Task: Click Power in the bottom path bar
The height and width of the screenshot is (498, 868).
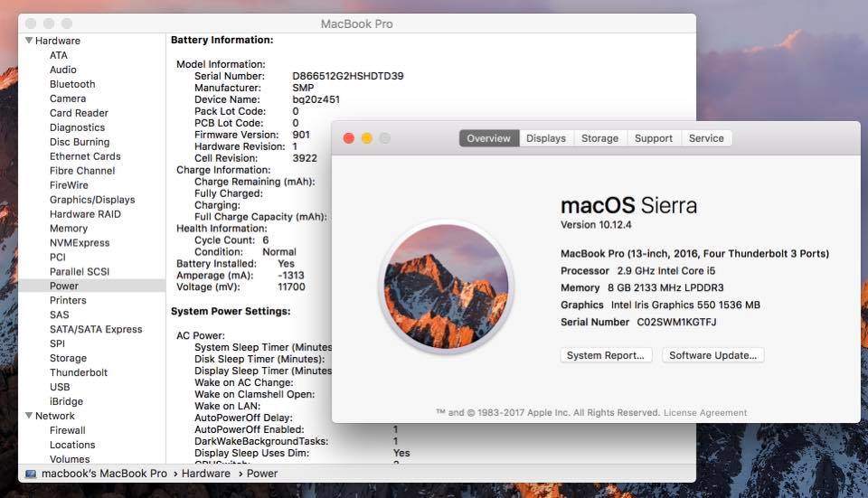Action: click(262, 474)
